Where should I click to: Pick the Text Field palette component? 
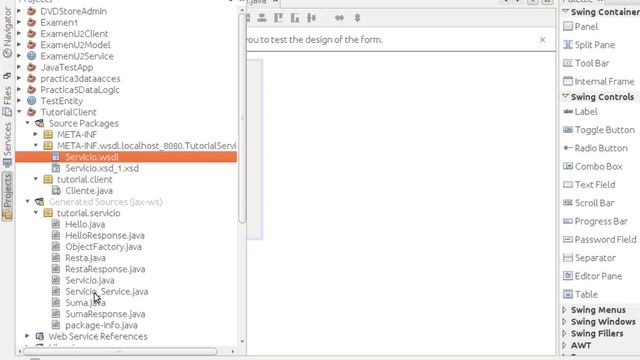589,185
